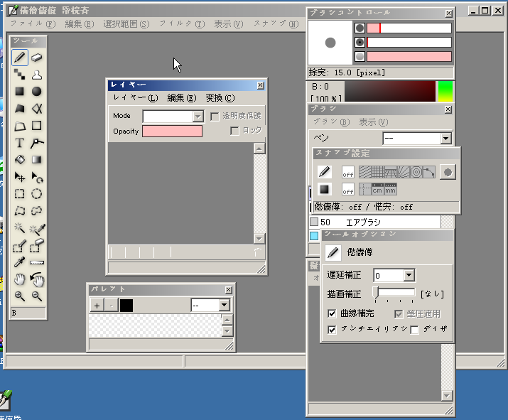Select the rectangular selection tool
The height and width of the screenshot is (420, 508).
pos(19,194)
